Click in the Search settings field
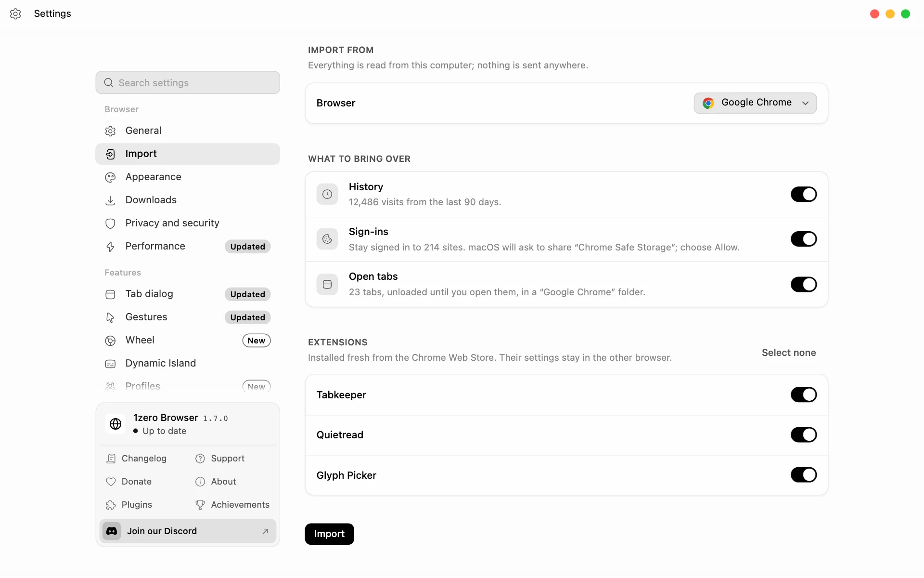This screenshot has height=578, width=924. pos(188,83)
